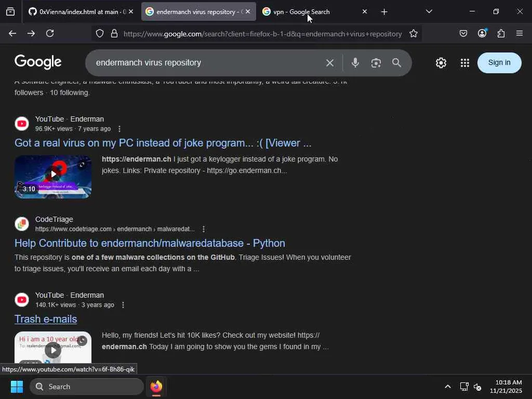This screenshot has height=399, width=532.
Task: Open more options for 96.9K+ views result
Action: click(x=119, y=129)
